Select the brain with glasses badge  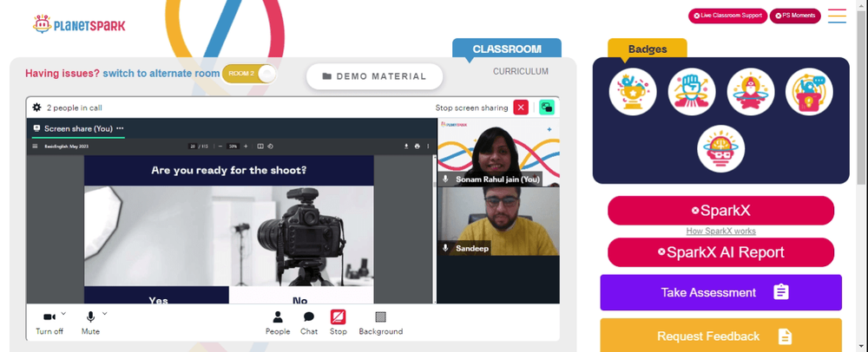pos(720,148)
